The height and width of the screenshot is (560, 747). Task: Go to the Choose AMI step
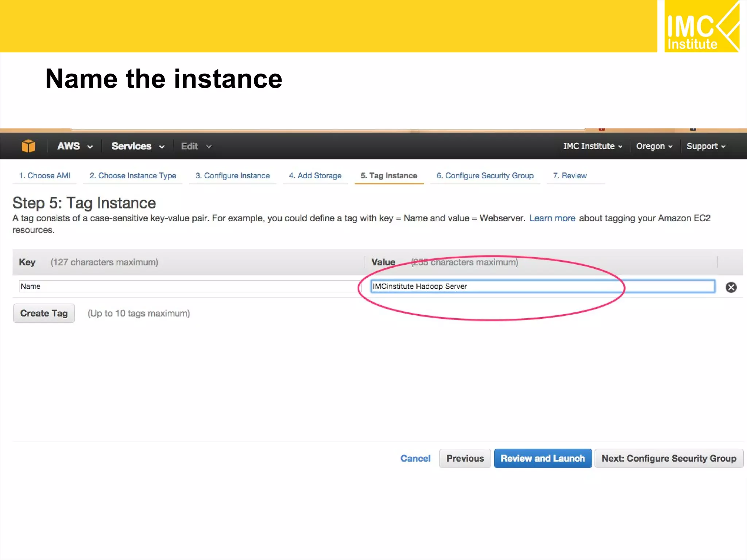pos(44,176)
